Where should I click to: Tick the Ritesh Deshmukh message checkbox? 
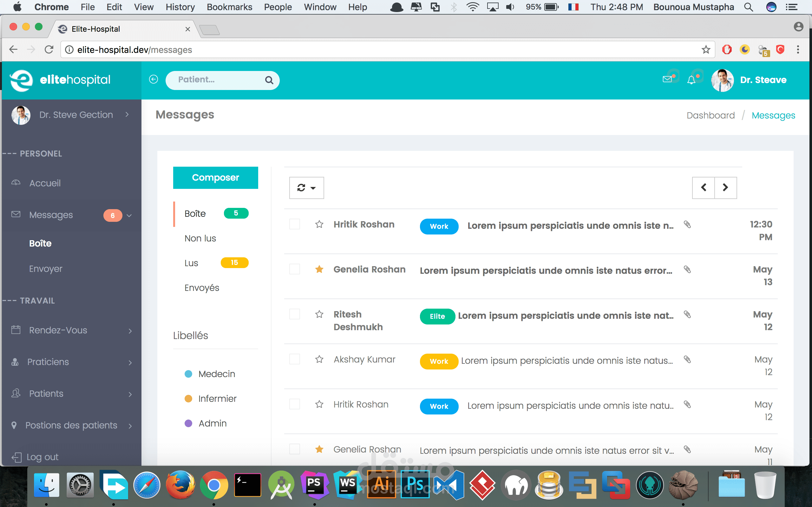(295, 315)
